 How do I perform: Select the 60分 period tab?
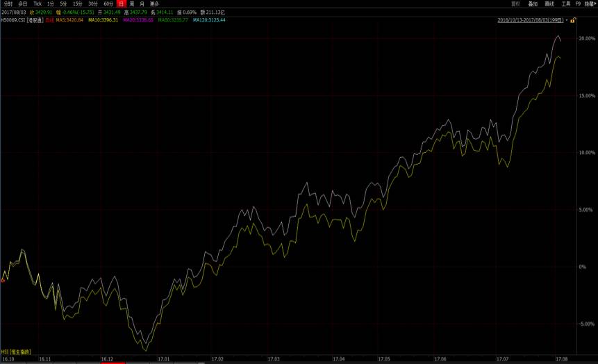click(x=108, y=3)
